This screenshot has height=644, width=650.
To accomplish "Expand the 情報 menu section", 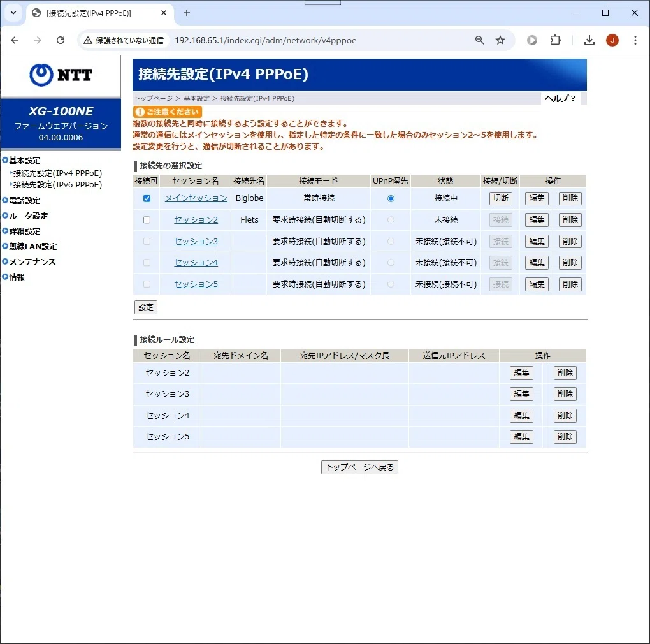I will pos(13,277).
